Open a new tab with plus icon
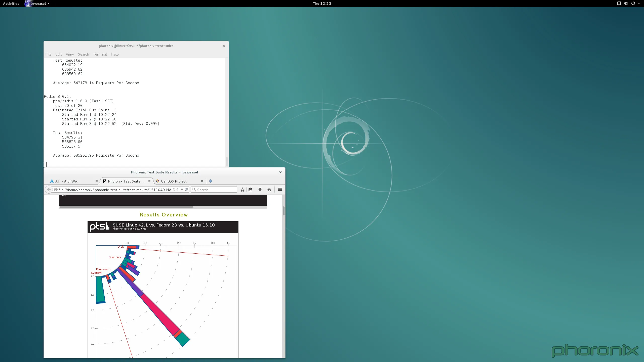This screenshot has height=362, width=644. point(211,181)
